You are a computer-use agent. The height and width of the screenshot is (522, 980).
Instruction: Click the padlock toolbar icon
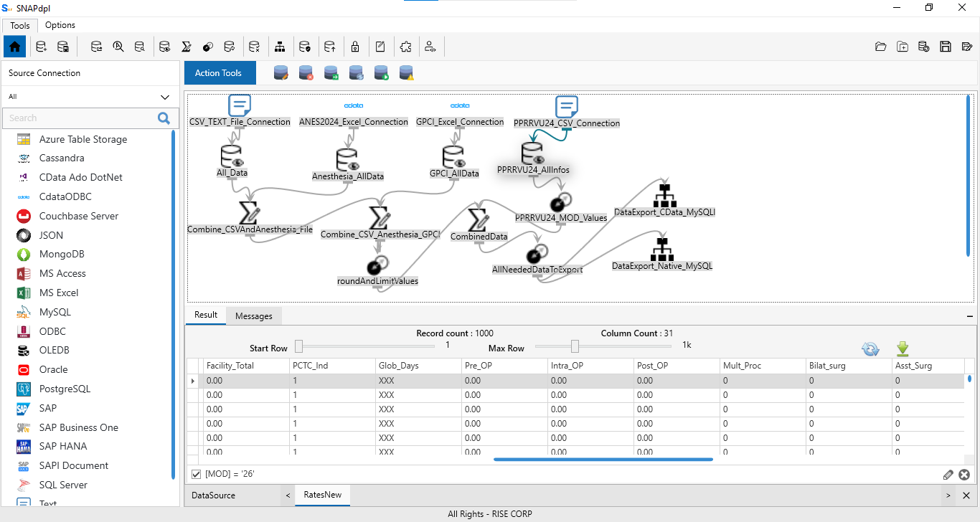(355, 47)
